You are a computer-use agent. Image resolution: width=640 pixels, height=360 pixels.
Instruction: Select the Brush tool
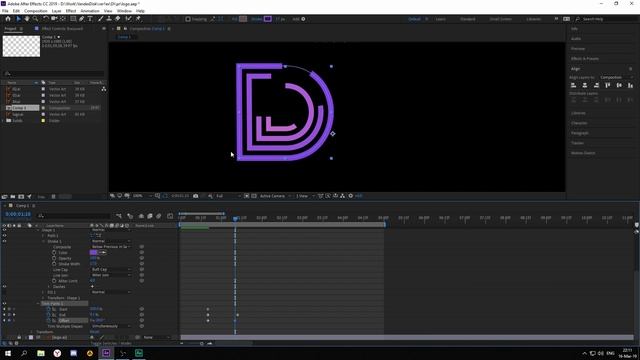click(100, 19)
